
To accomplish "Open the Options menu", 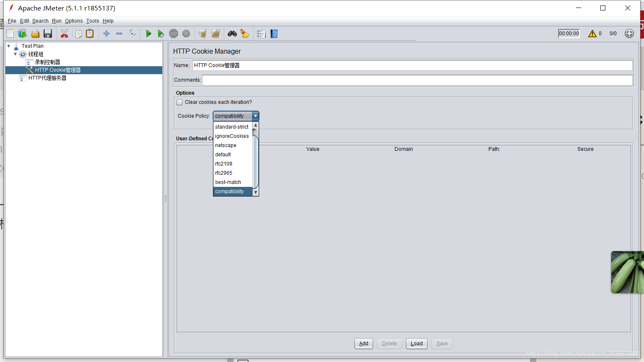I will 74,21.
